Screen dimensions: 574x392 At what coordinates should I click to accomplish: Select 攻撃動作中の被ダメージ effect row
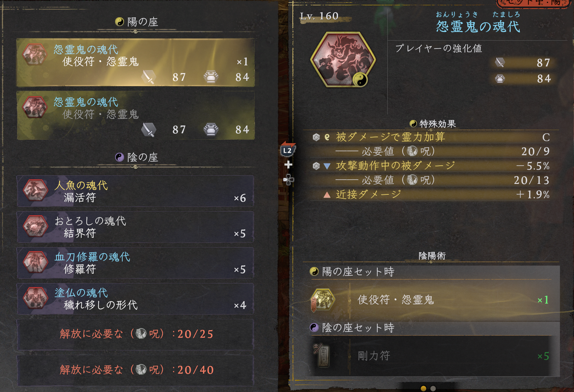point(431,166)
